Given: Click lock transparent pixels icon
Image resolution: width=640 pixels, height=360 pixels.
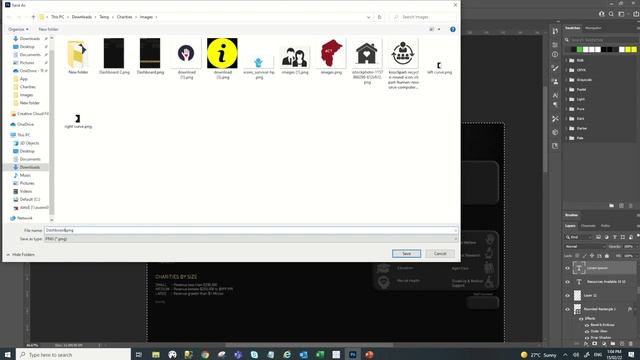Looking at the screenshot, I should [x=577, y=256].
